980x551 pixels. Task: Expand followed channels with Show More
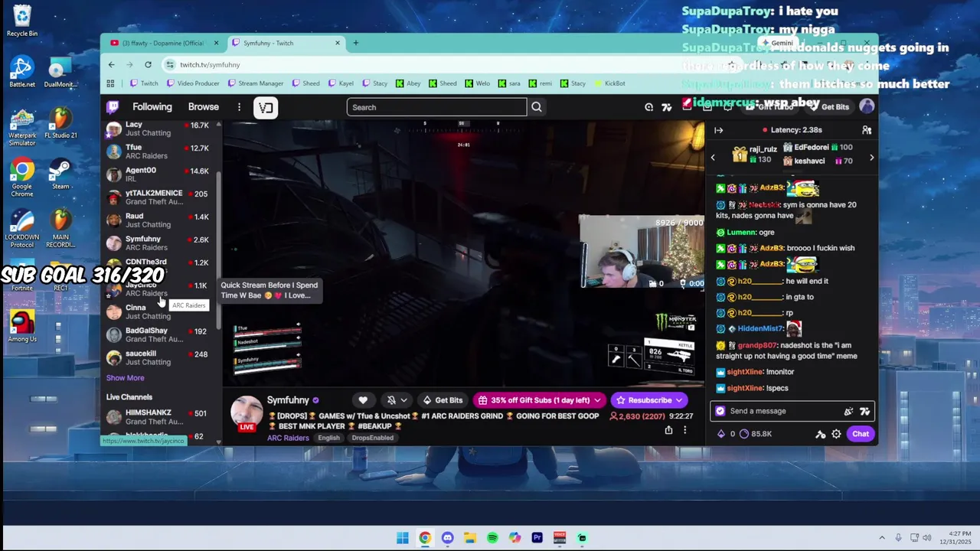[125, 378]
